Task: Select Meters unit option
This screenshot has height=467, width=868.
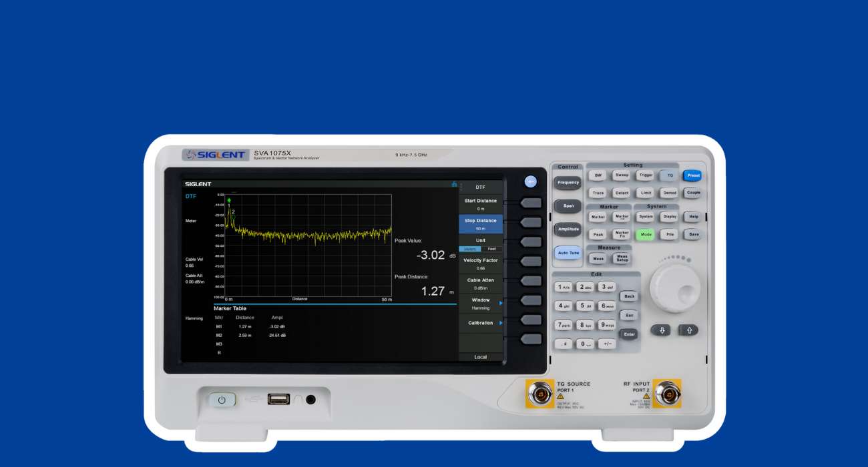Action: click(470, 249)
